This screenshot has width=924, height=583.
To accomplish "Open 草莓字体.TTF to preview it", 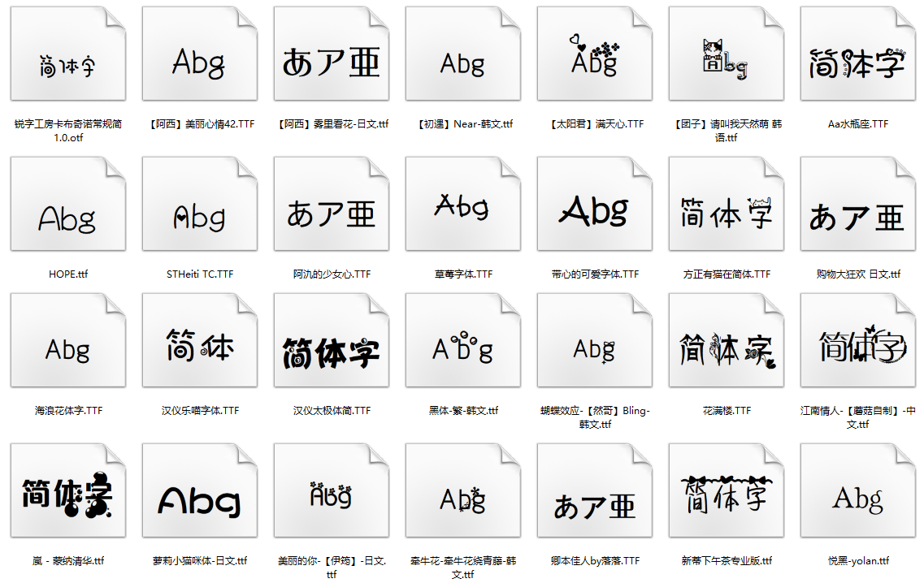I will coord(463,205).
